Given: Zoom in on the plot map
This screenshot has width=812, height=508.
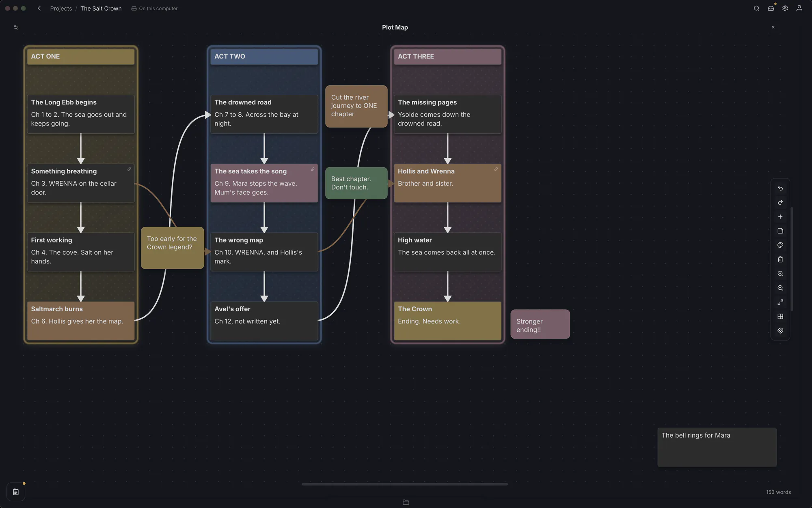Looking at the screenshot, I should click(x=780, y=274).
